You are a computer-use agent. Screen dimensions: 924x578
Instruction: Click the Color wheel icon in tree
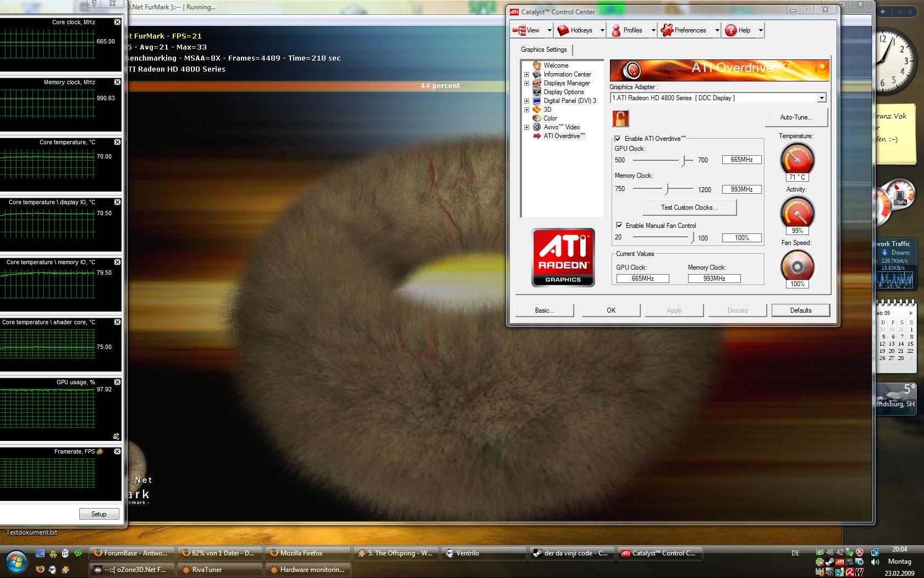[537, 118]
